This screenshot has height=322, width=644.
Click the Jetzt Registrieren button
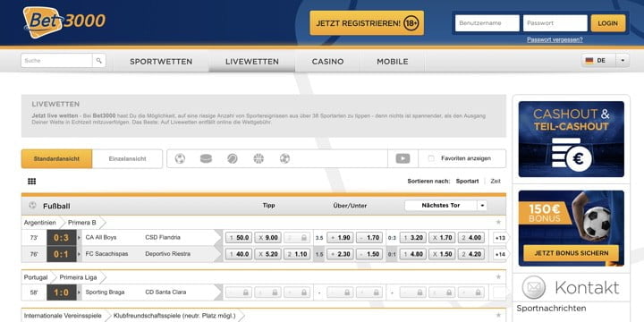367,23
